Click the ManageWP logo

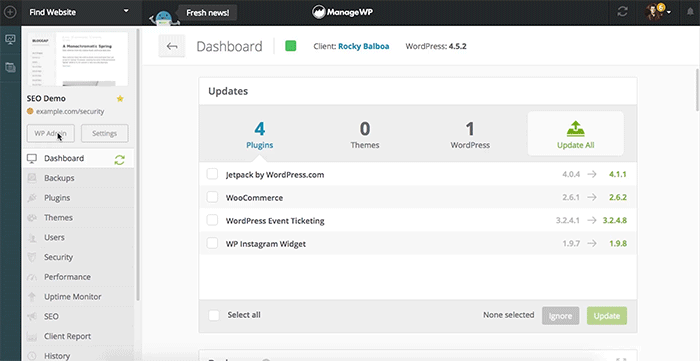(342, 12)
